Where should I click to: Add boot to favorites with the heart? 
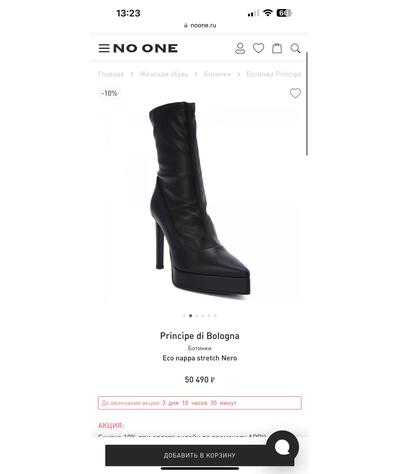tap(295, 93)
